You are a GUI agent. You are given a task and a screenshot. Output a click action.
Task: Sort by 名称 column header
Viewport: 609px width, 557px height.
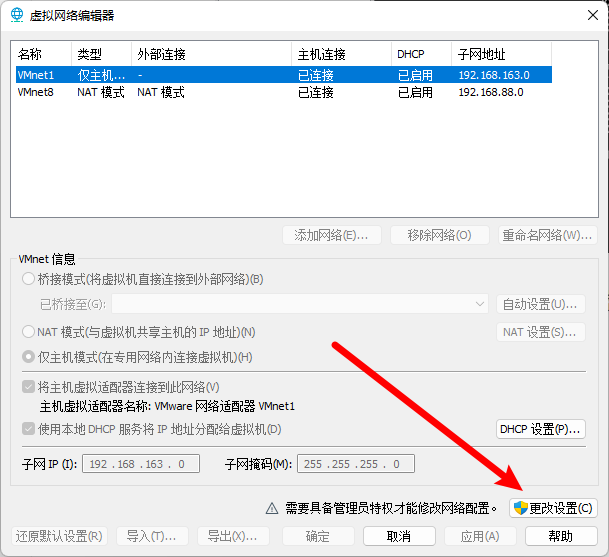(x=40, y=54)
